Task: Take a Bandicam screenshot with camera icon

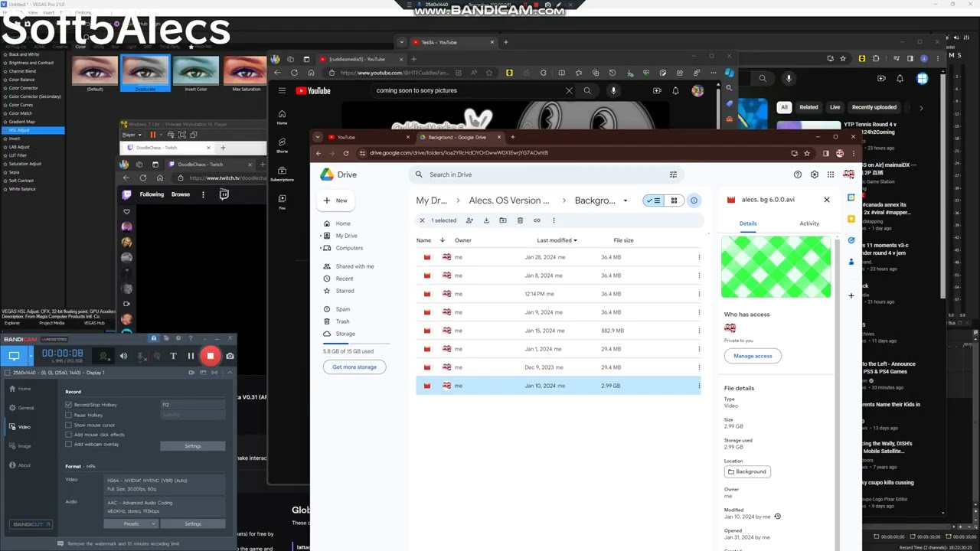Action: coord(230,356)
